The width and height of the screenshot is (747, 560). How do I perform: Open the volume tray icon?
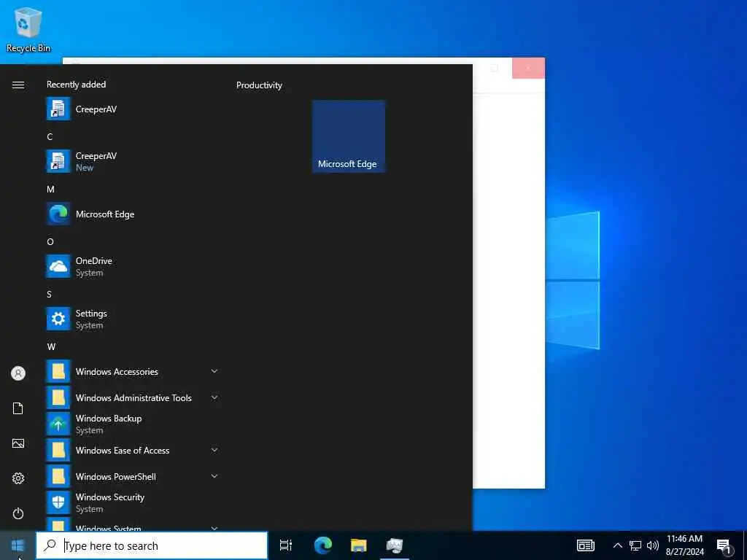coord(653,545)
